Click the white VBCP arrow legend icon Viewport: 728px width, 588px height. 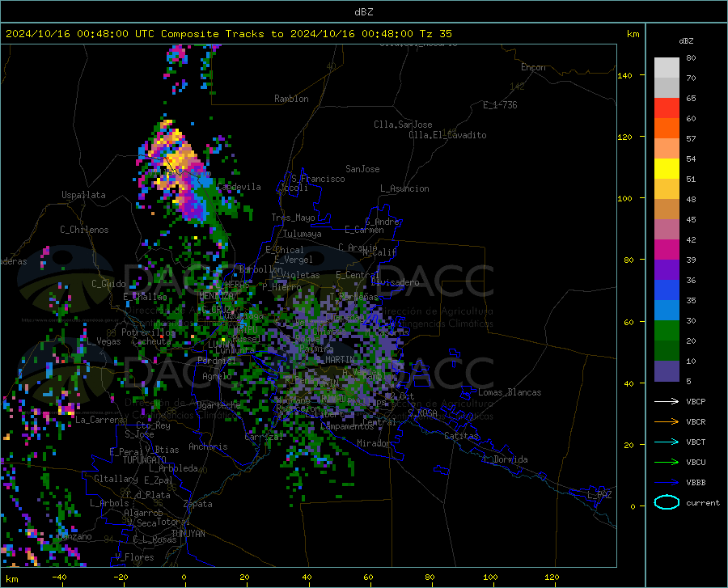(667, 401)
